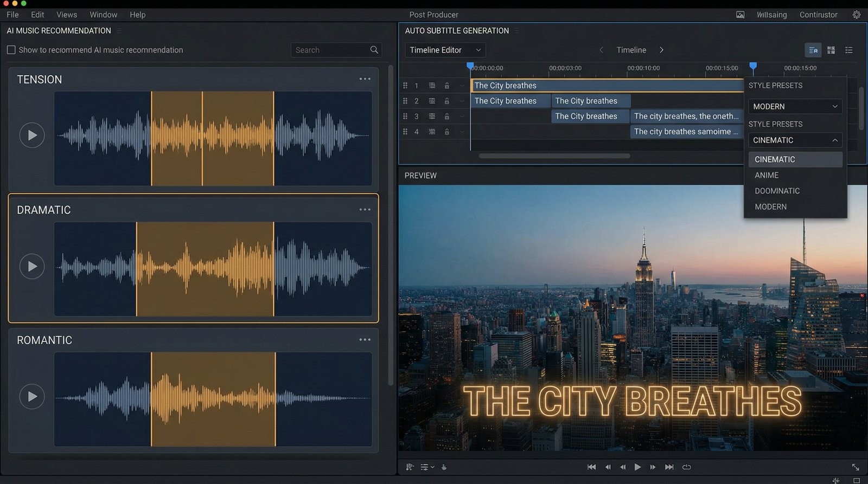Screen dimensions: 868x484
Task: Click the text align icon of track 1
Action: click(432, 86)
